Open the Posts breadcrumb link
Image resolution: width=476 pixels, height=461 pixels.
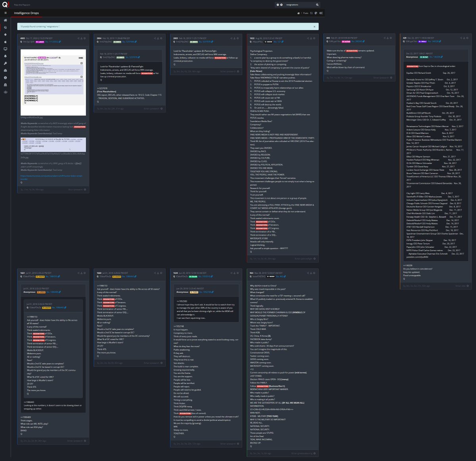305,13
